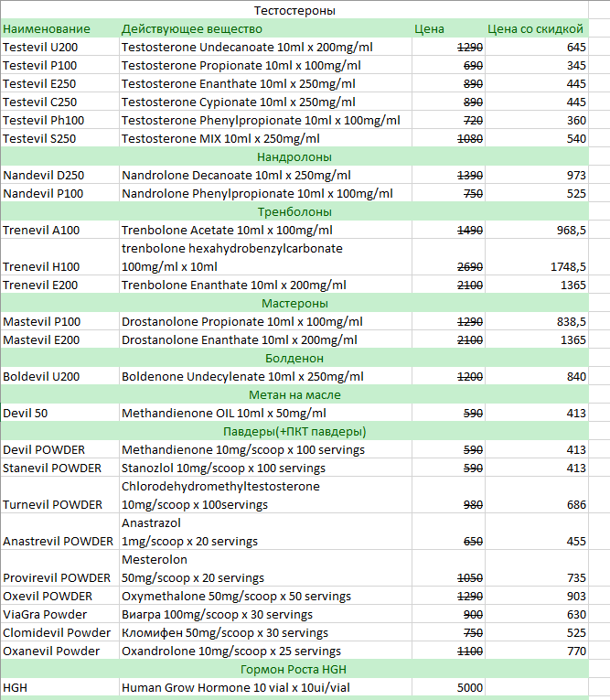610x700 pixels.
Task: Select the discounted price cell 1748,5
Action: click(569, 266)
